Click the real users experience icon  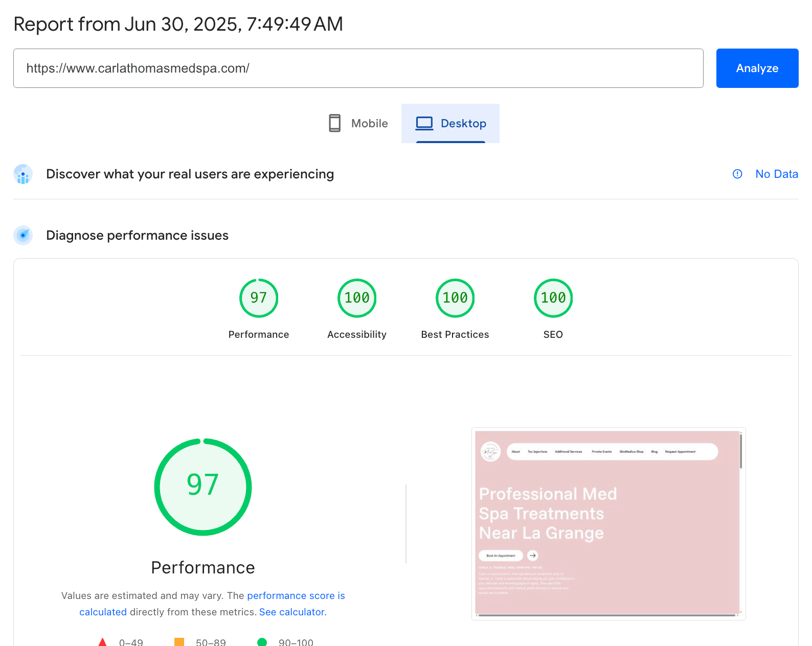coord(23,174)
